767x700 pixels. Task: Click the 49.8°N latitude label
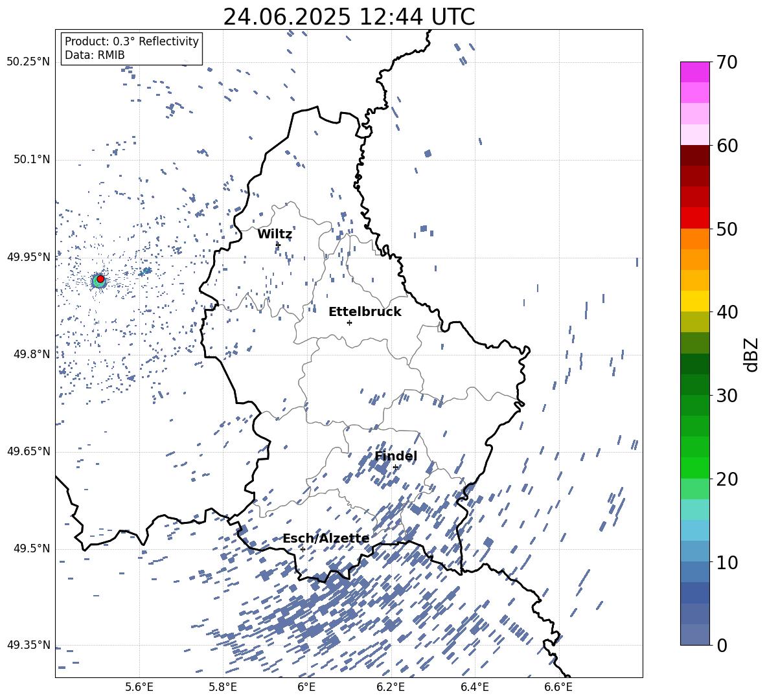[31, 354]
